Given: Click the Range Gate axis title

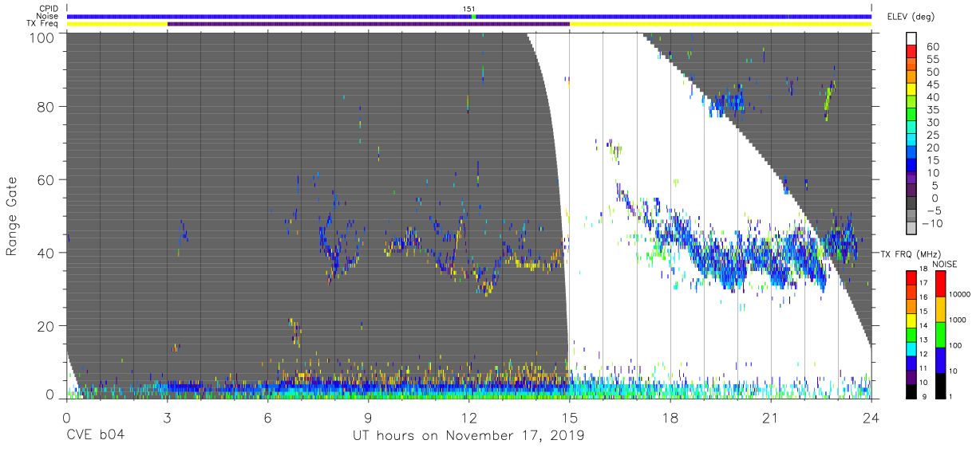Looking at the screenshot, I should tap(12, 216).
